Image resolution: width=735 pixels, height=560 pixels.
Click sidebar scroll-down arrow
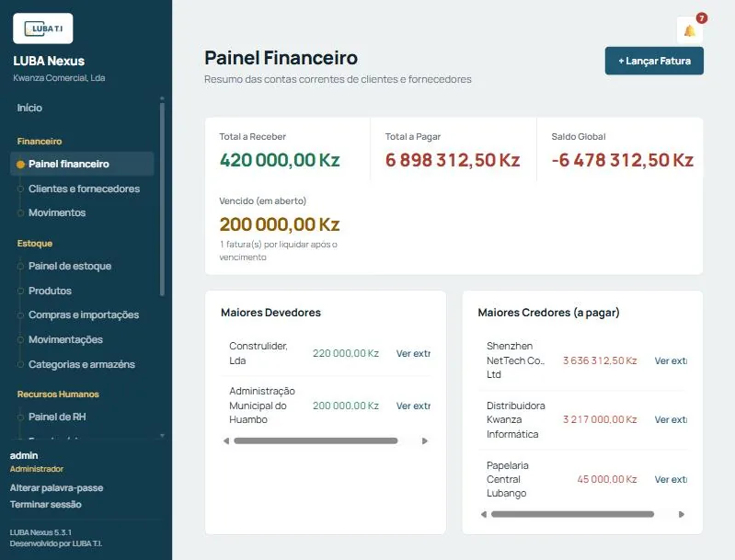[x=162, y=435]
